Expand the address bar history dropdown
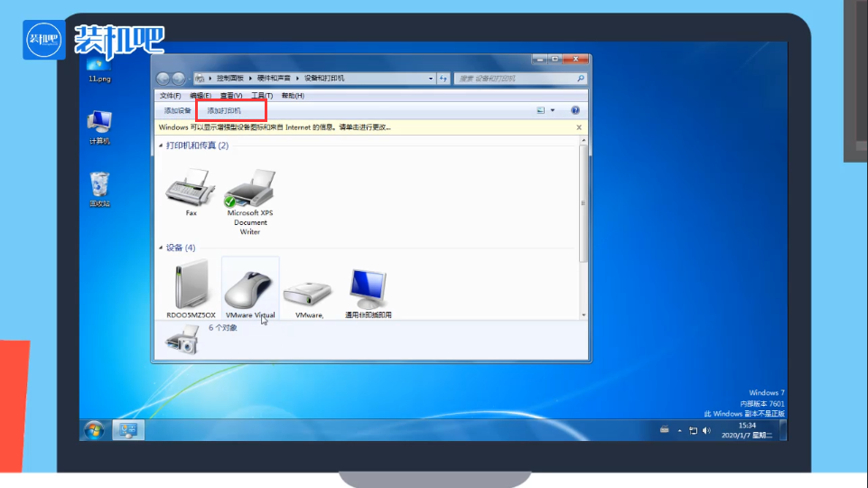The height and width of the screenshot is (488, 868). [431, 79]
